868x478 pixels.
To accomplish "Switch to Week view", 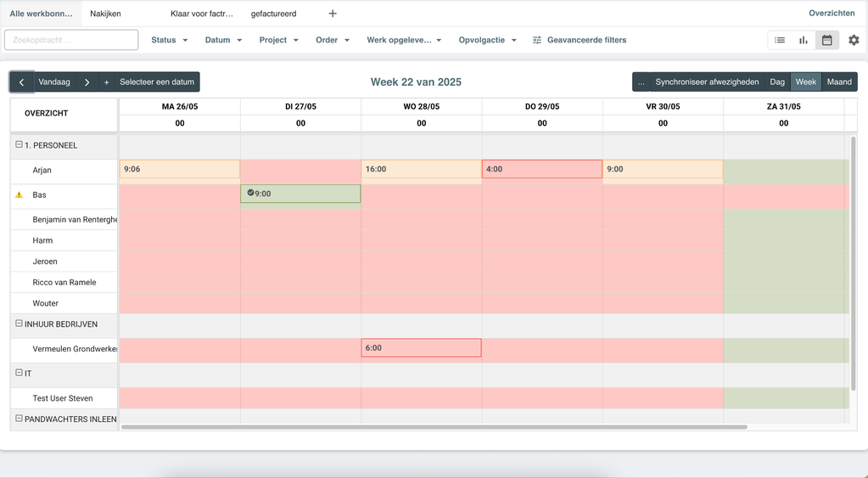I will (806, 82).
